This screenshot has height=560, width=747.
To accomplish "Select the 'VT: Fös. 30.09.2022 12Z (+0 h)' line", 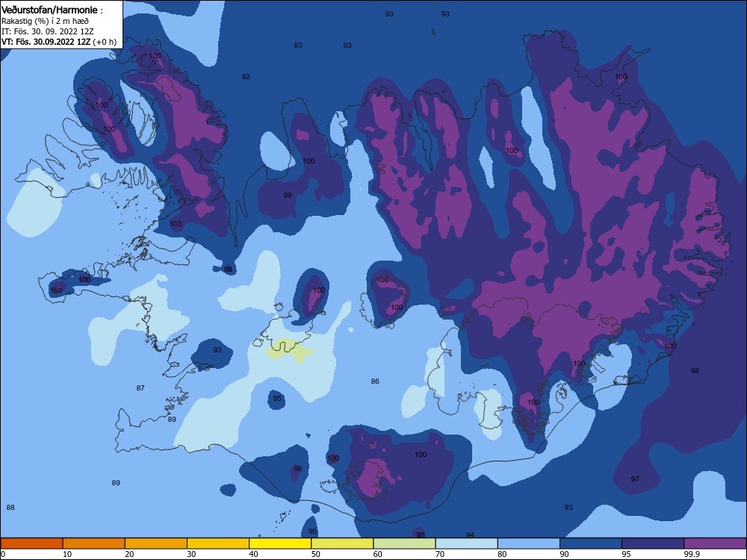I will 59,41.
